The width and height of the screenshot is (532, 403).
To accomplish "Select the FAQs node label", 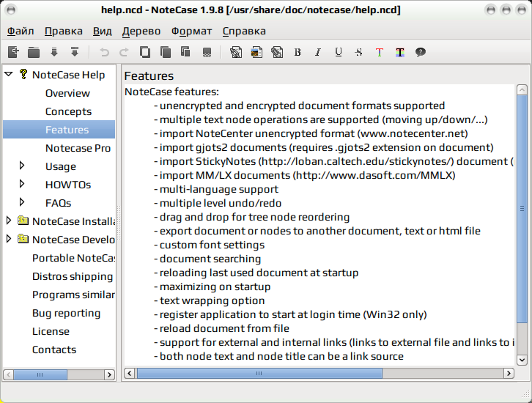I will click(x=59, y=203).
